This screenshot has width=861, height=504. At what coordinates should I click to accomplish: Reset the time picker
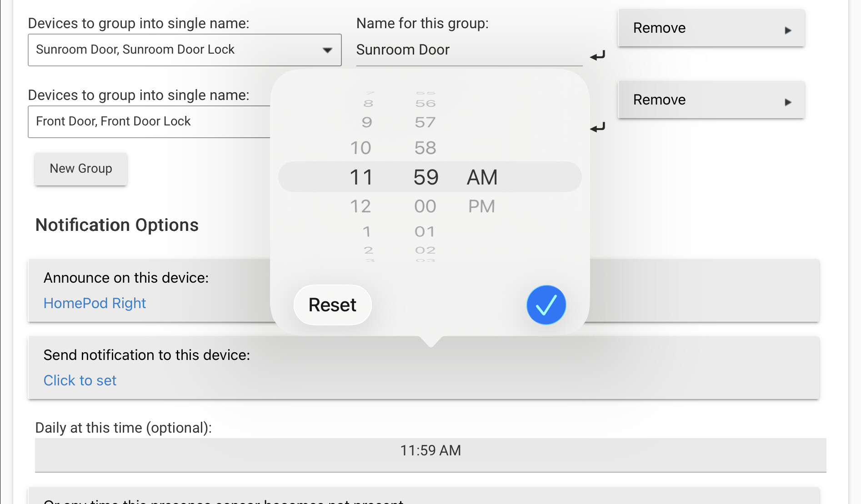coord(332,305)
